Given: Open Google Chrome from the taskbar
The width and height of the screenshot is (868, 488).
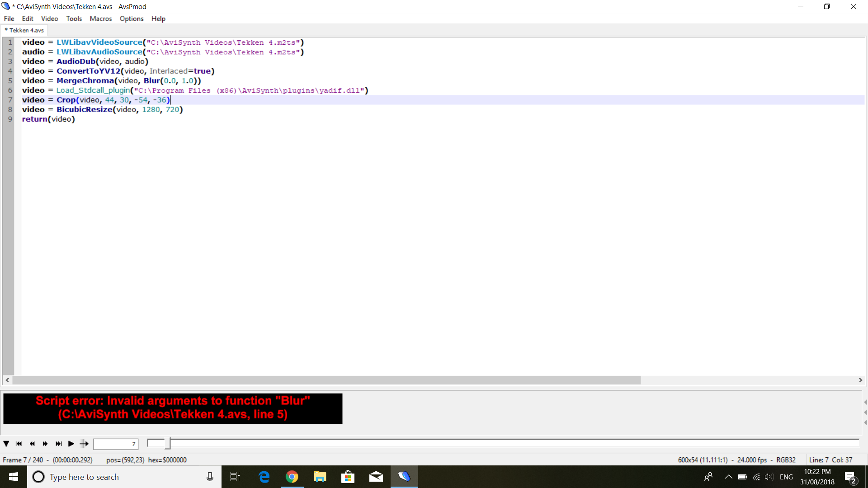Looking at the screenshot, I should point(292,477).
